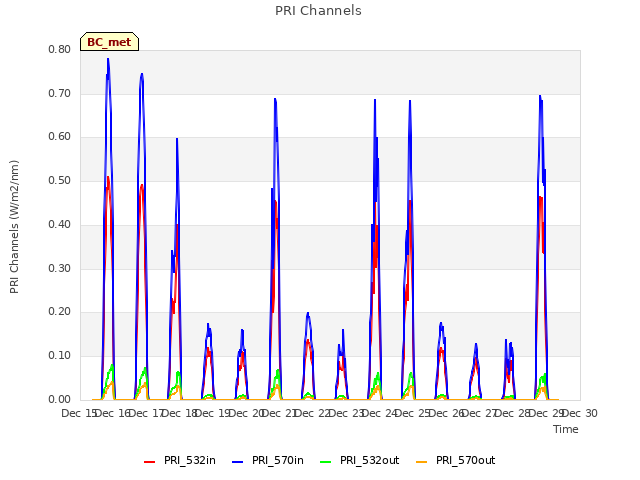Click the Dec 16 red PRI_532in peak

(x=142, y=185)
